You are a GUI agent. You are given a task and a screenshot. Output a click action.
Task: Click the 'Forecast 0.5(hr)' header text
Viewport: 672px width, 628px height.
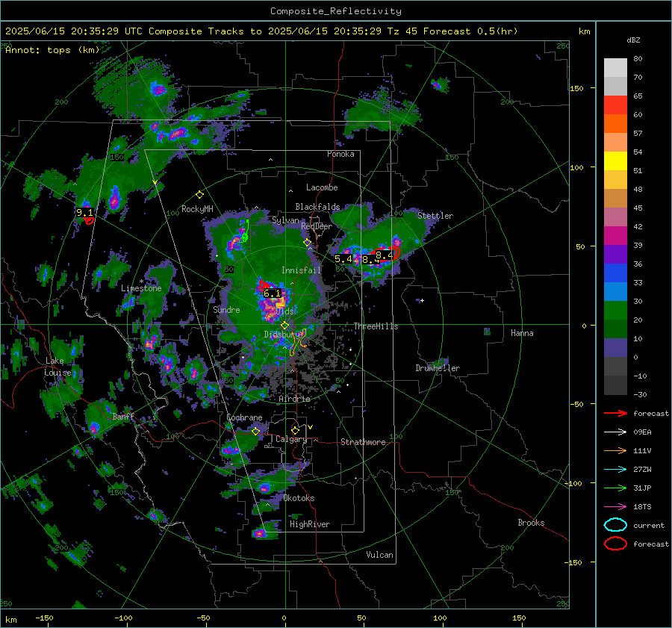pyautogui.click(x=470, y=31)
